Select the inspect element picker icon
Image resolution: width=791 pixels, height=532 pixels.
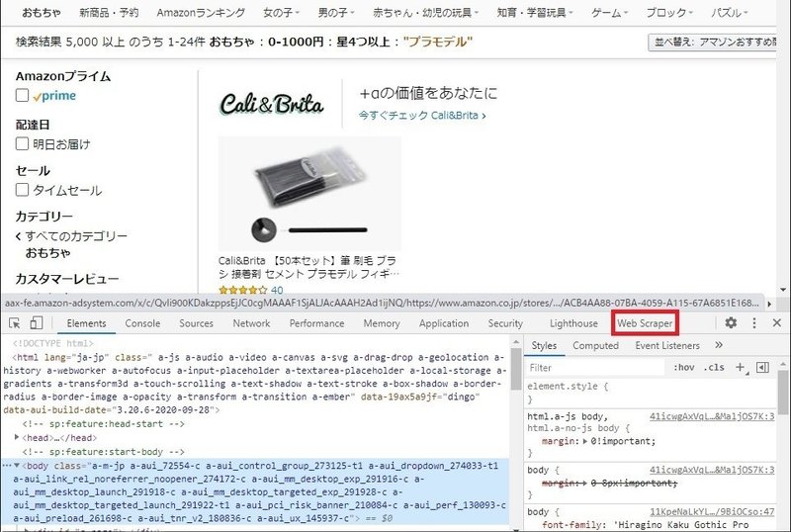15,323
